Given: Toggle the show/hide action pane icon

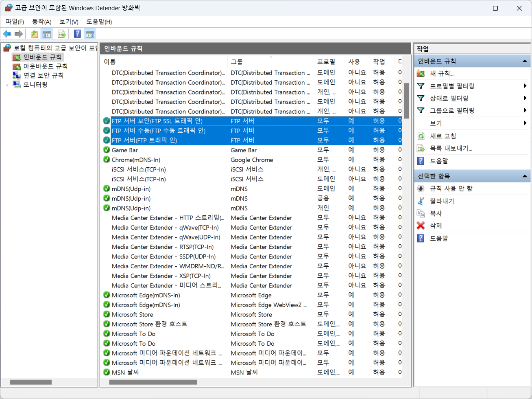Looking at the screenshot, I should point(90,34).
